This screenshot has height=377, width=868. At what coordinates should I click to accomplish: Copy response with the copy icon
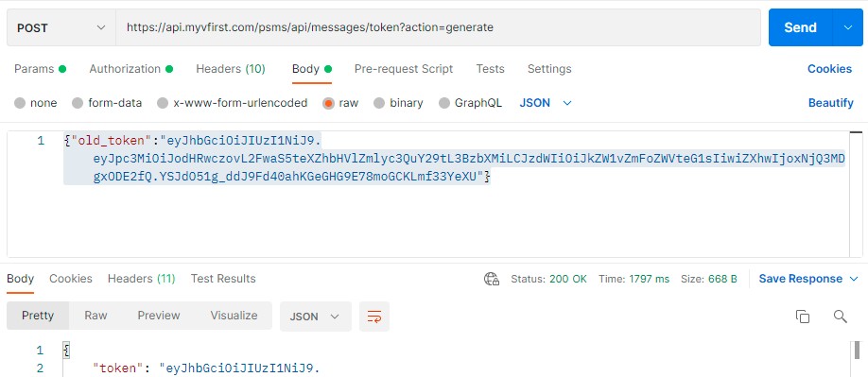[x=802, y=317]
